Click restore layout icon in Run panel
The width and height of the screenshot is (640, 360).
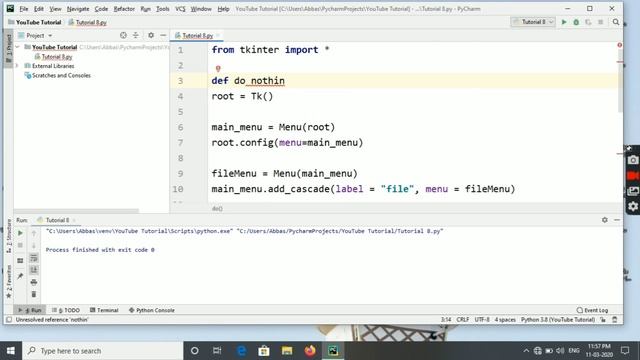point(20,260)
